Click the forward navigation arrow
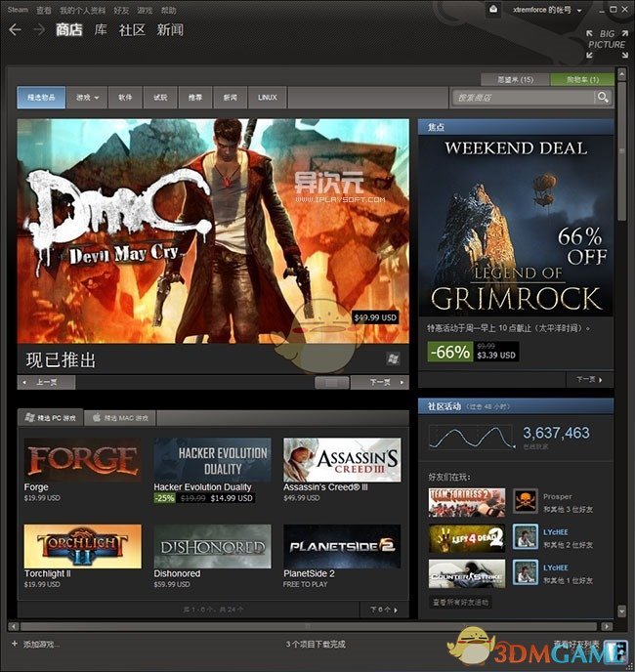 pos(38,30)
